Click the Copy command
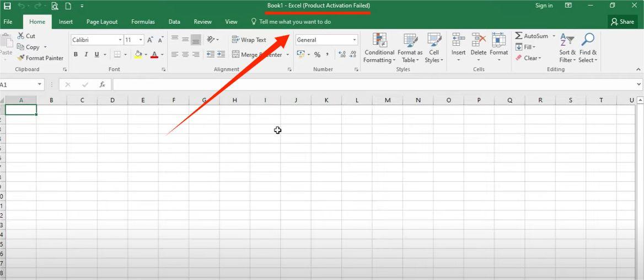 tap(29, 47)
